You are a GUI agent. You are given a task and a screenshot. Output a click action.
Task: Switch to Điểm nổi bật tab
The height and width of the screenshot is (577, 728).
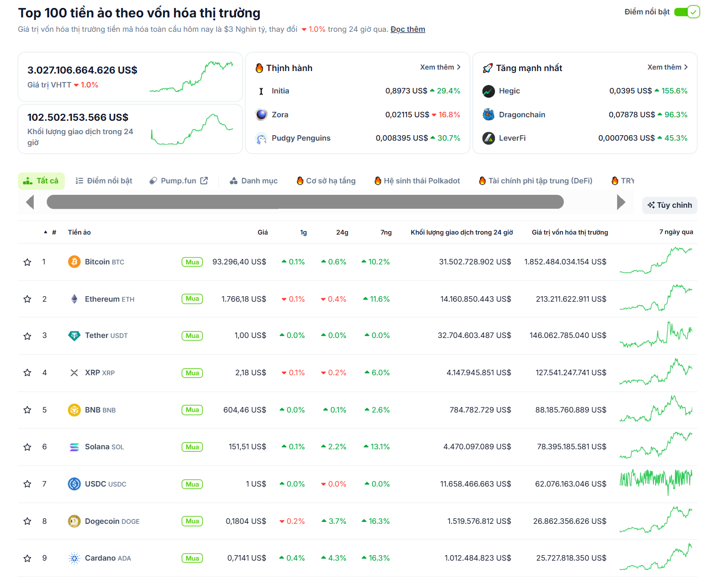pos(104,181)
